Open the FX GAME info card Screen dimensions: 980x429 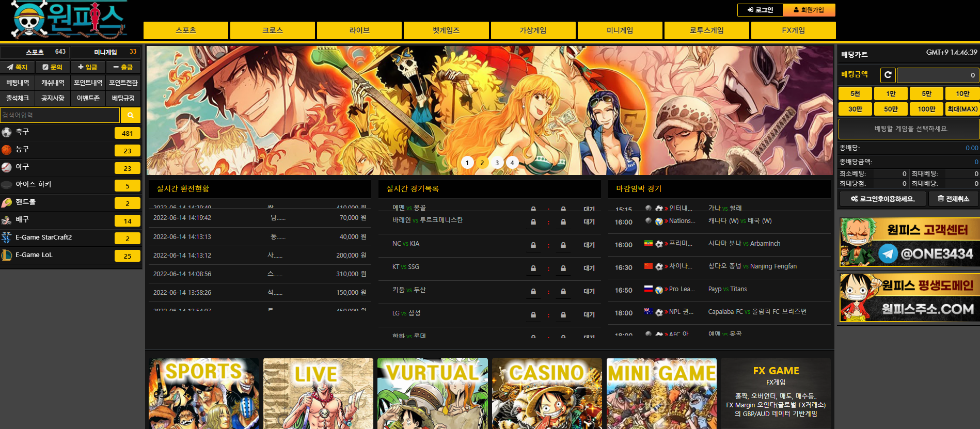point(776,393)
